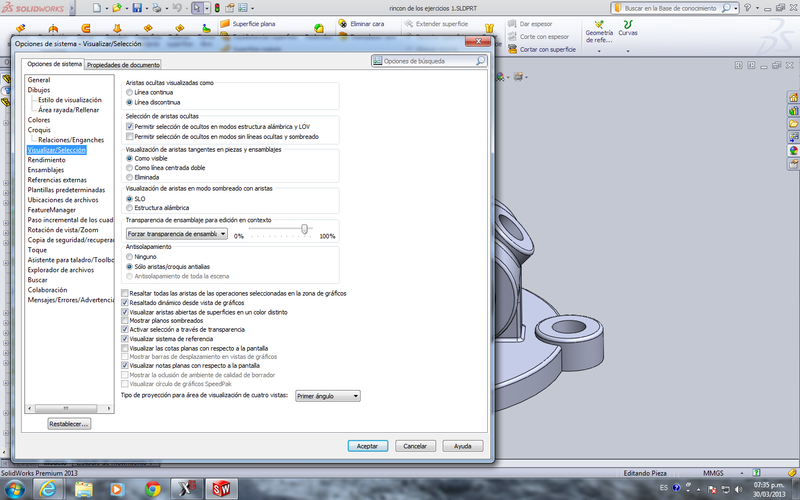Click the search magnifier in Opciones de búsqueda
Screen dimensions: 800x500
click(480, 61)
